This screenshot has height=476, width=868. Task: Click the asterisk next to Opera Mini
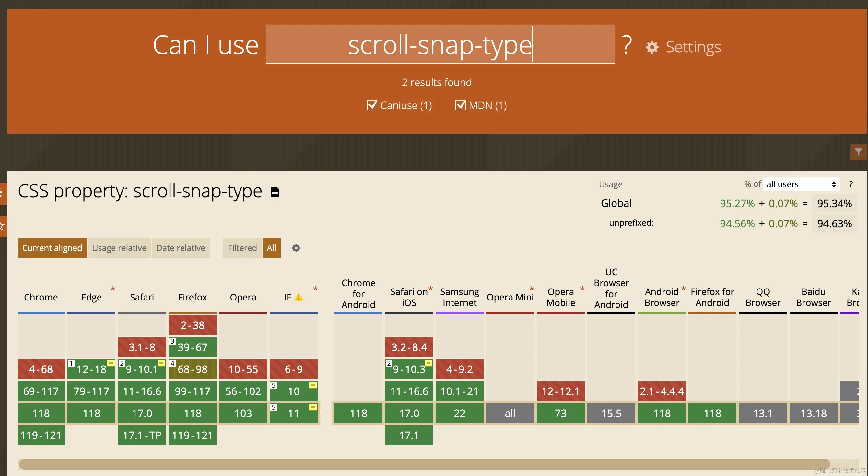click(531, 289)
